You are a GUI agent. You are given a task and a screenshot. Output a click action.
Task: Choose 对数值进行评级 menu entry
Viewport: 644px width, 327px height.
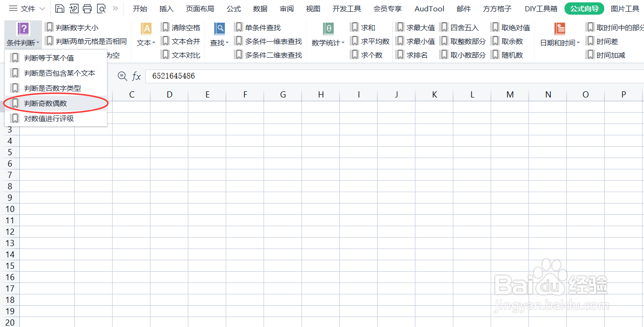point(56,118)
